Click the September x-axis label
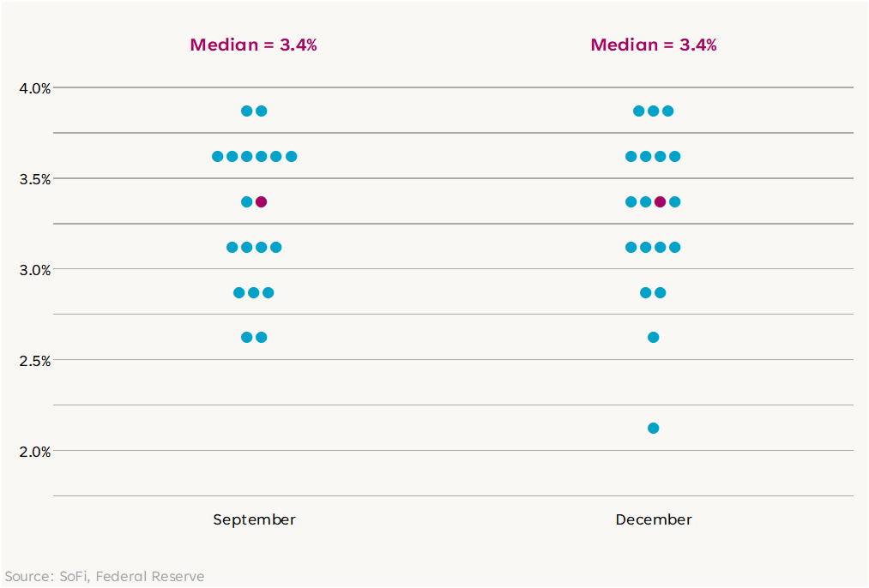The width and height of the screenshot is (869, 588). (254, 519)
